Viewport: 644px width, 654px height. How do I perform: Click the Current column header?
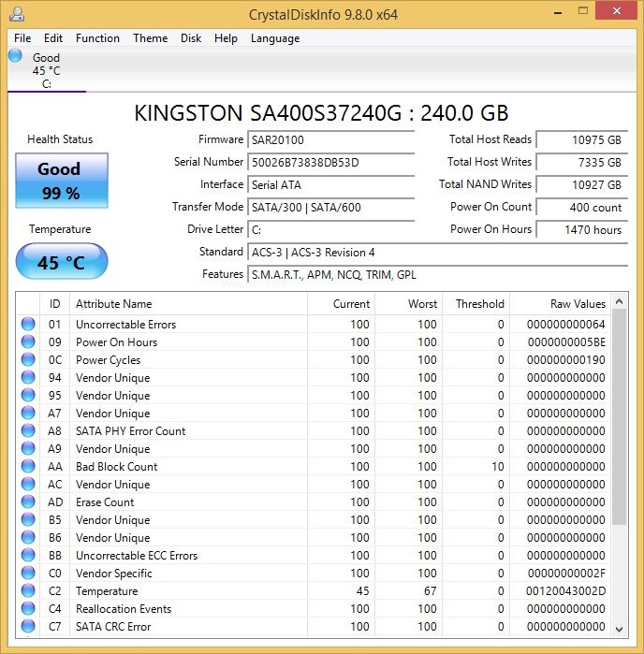tap(341, 304)
